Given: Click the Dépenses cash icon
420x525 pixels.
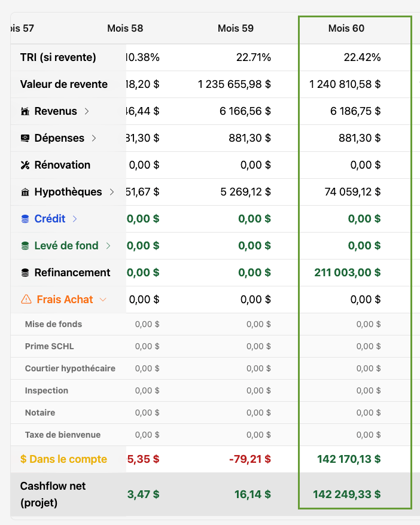Looking at the screenshot, I should pyautogui.click(x=25, y=138).
